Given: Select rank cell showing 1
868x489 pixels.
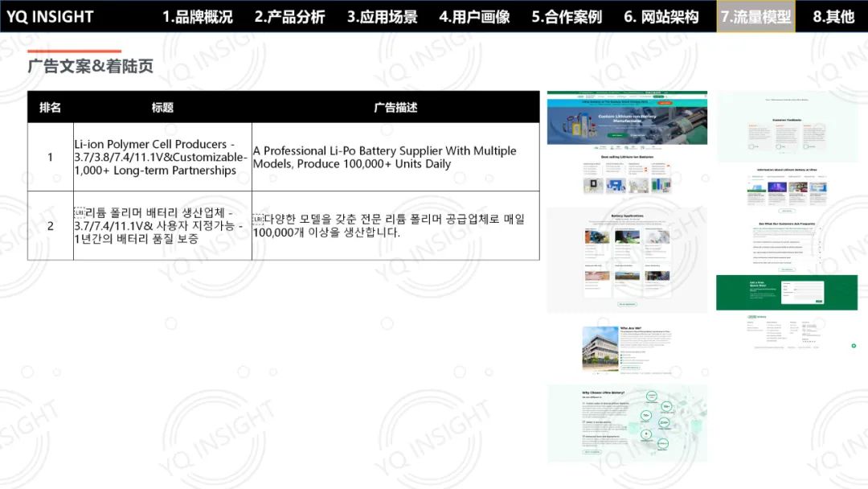Looking at the screenshot, I should click(51, 158).
